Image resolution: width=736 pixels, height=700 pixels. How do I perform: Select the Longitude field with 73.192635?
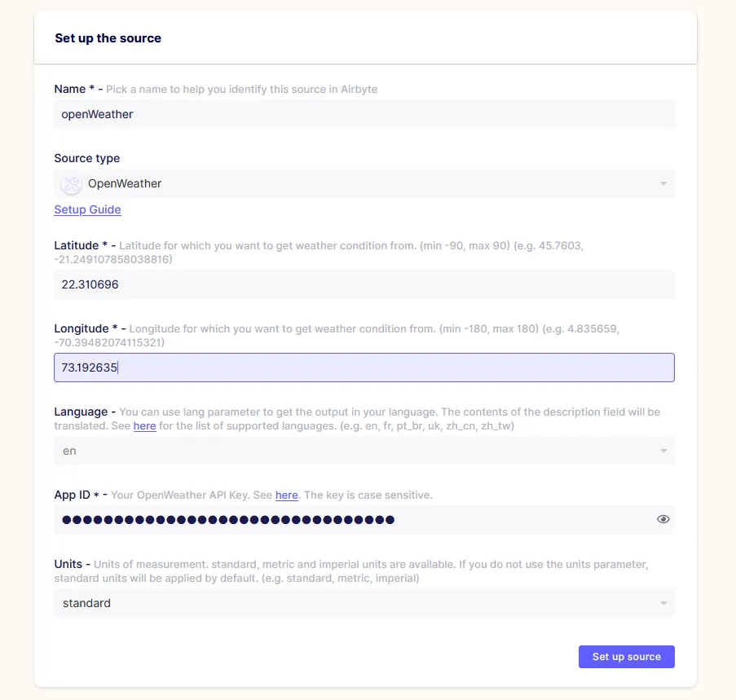(x=364, y=368)
